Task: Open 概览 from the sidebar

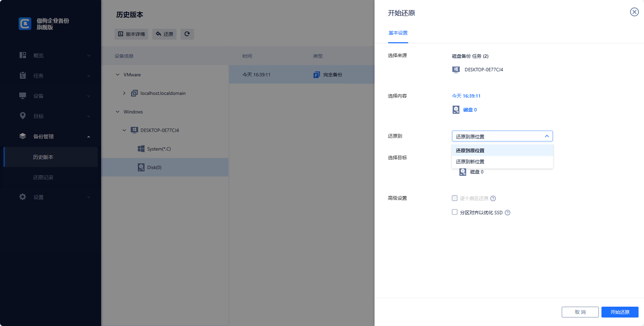Action: pyautogui.click(x=39, y=55)
